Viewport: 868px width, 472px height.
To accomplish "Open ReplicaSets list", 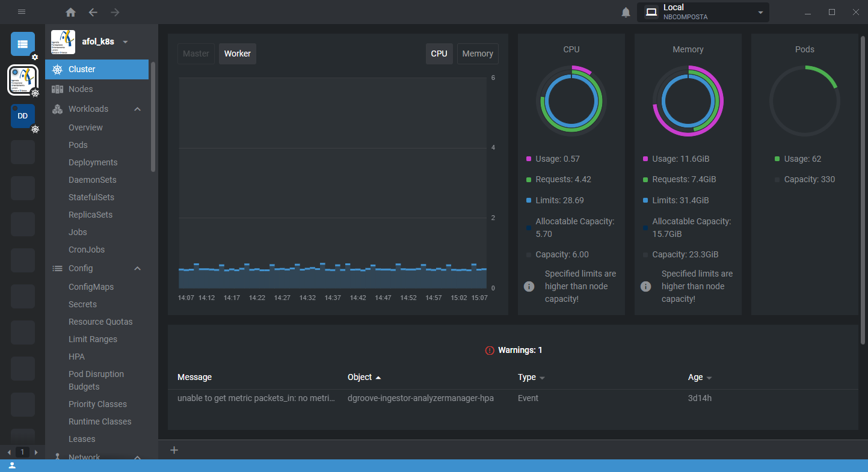I will coord(90,215).
